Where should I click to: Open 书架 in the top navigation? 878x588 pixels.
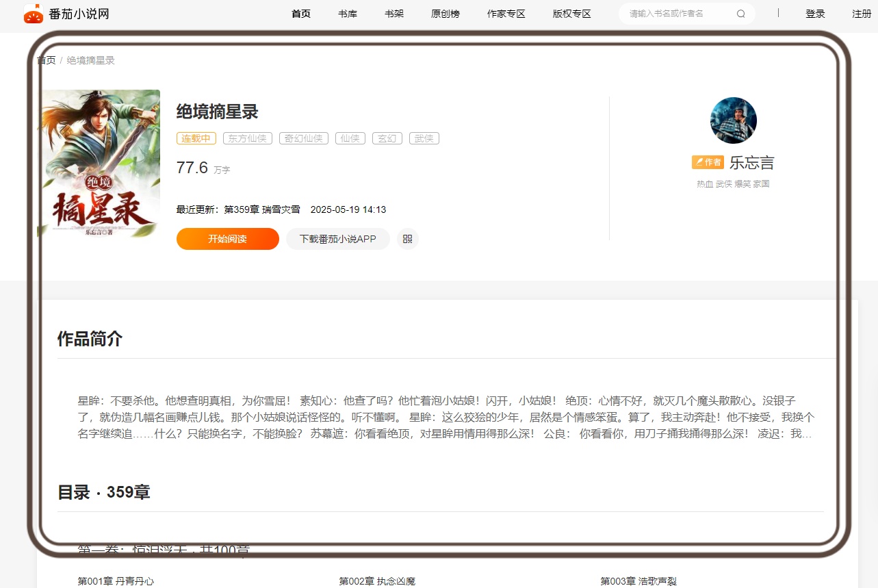point(394,14)
